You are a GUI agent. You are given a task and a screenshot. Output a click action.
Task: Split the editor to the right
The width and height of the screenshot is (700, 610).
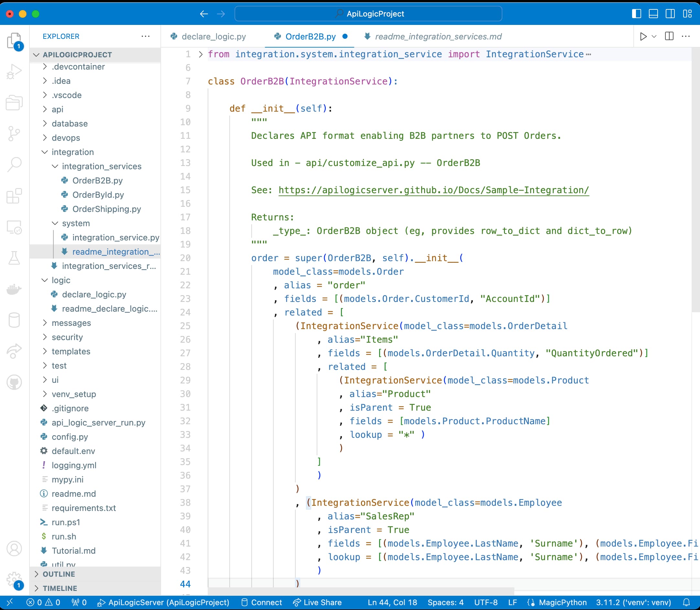[x=669, y=37]
